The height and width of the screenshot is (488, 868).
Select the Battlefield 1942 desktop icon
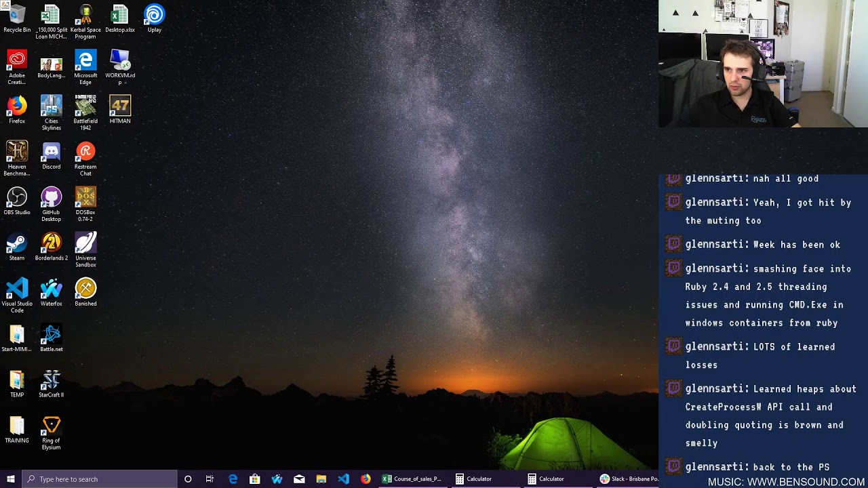(85, 113)
